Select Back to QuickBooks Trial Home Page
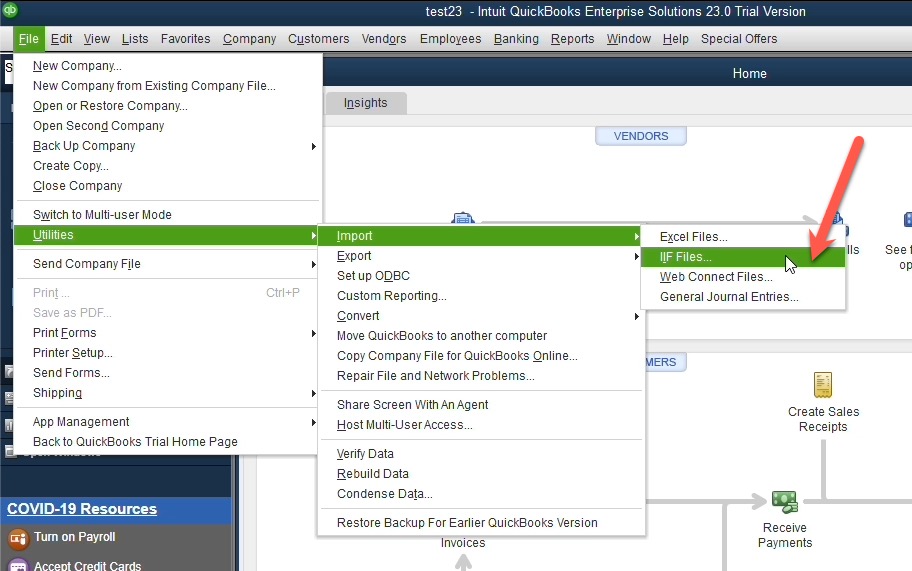 (168, 442)
